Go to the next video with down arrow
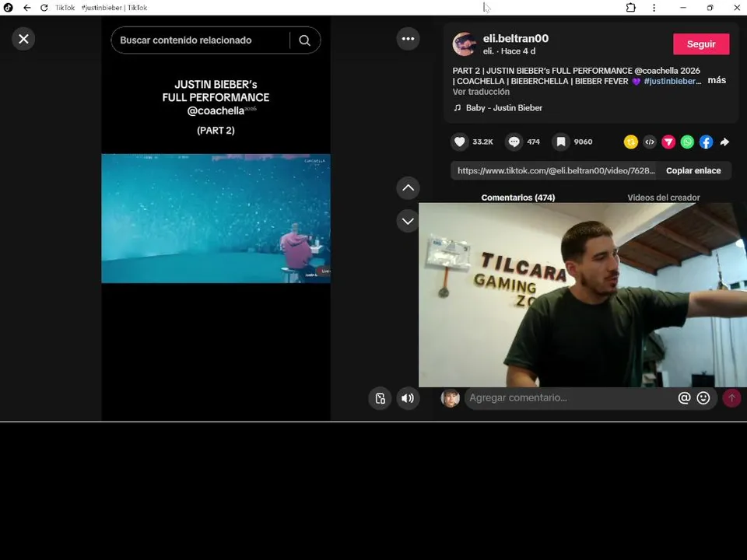The width and height of the screenshot is (747, 560). tap(409, 221)
